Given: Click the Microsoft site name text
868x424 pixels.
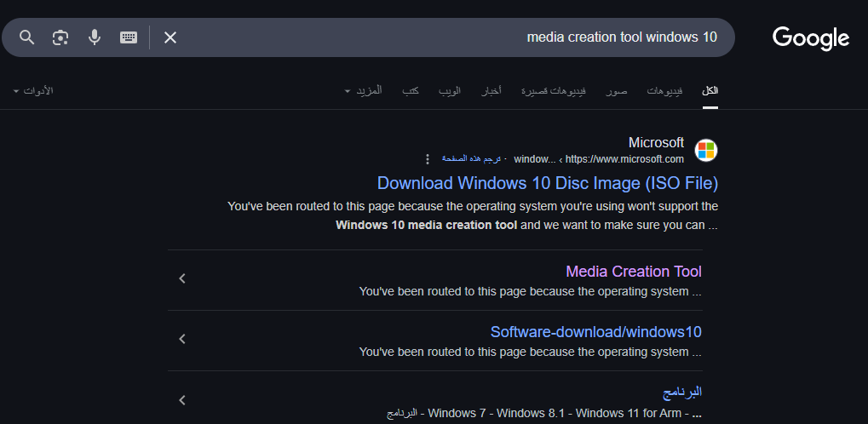Looking at the screenshot, I should coord(656,143).
